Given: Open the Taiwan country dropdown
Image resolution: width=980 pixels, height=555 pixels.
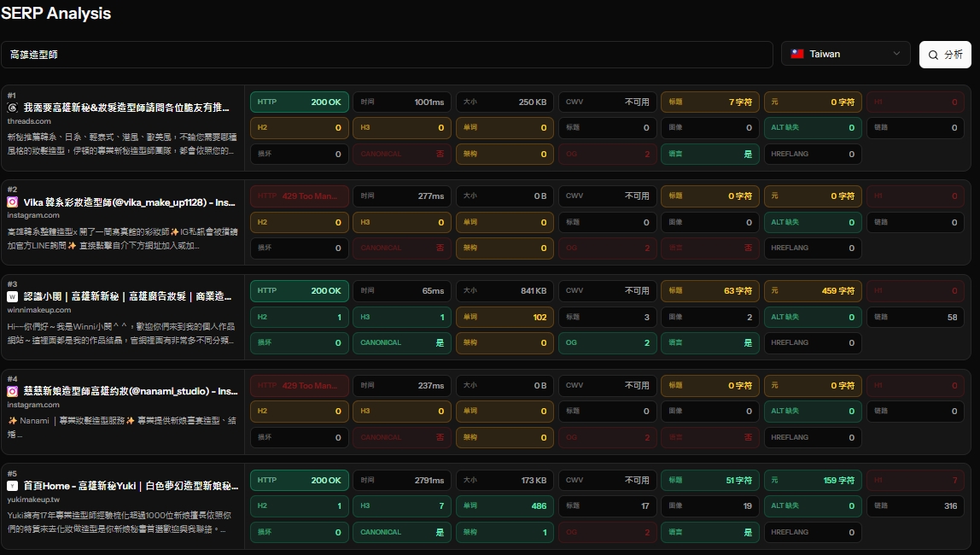Looking at the screenshot, I should 847,54.
